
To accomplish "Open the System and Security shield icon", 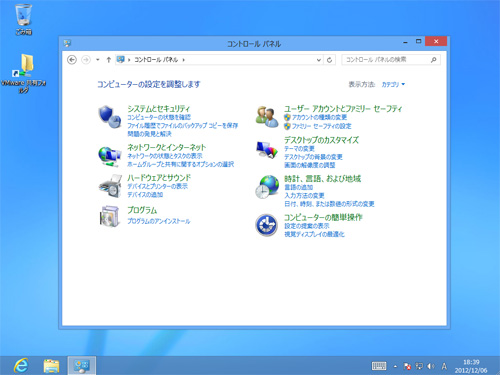I will [x=110, y=117].
